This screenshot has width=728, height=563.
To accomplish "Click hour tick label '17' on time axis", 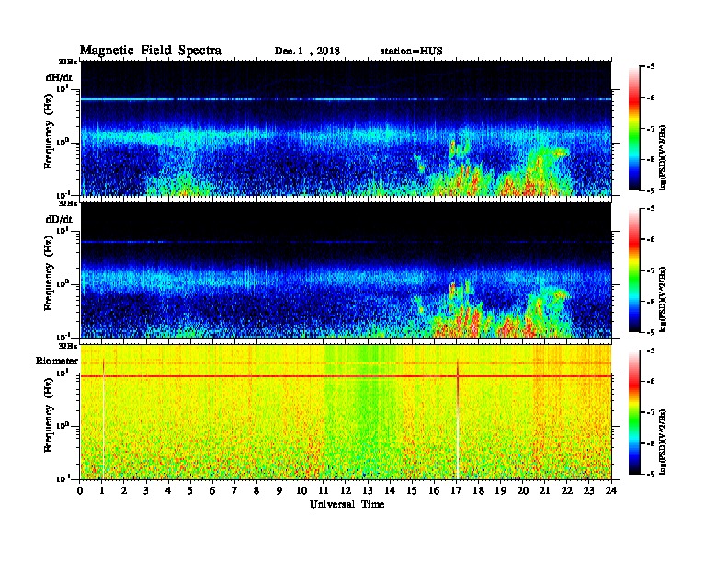I will click(x=457, y=491).
